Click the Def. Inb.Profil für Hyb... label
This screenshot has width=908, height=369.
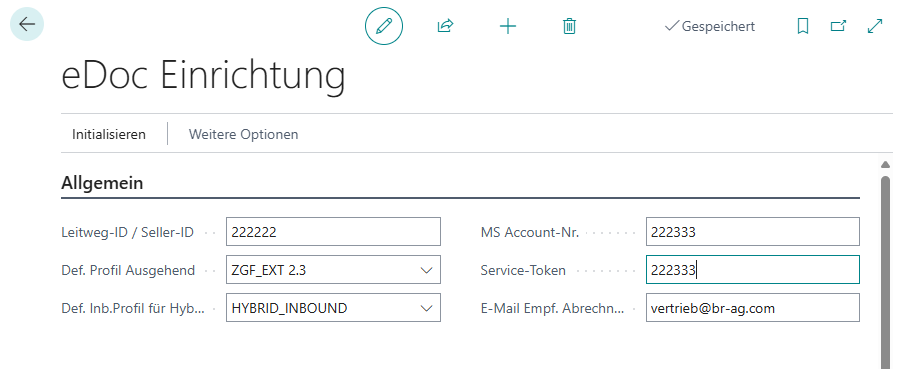[133, 309]
